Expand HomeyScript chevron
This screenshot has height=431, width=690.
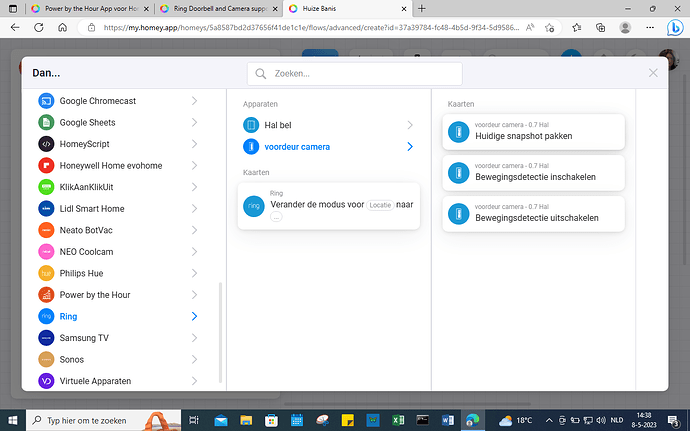[x=195, y=144]
